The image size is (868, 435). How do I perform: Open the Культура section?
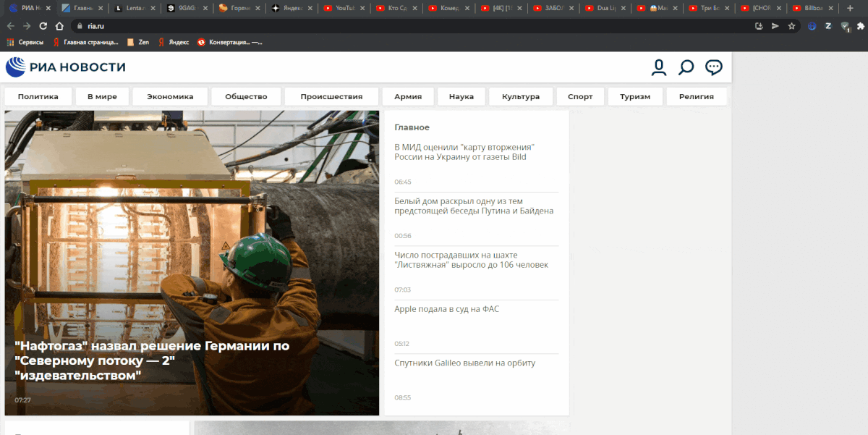tap(521, 96)
